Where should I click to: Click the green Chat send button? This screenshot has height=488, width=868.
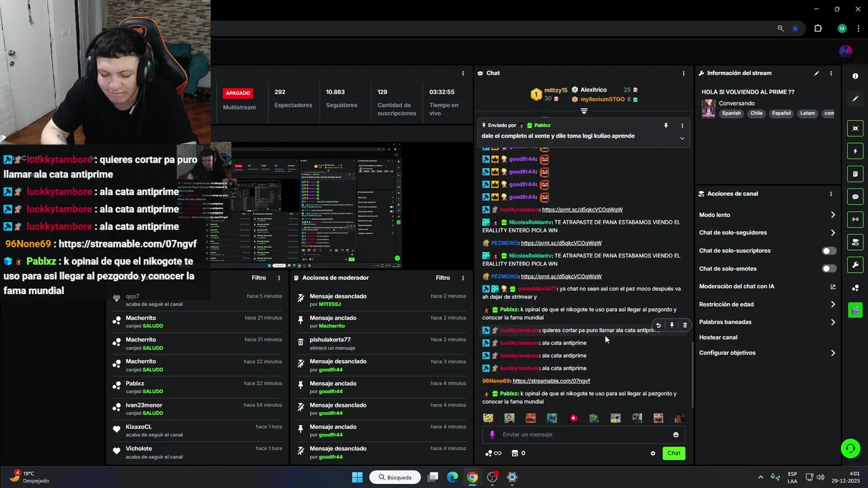(x=674, y=453)
